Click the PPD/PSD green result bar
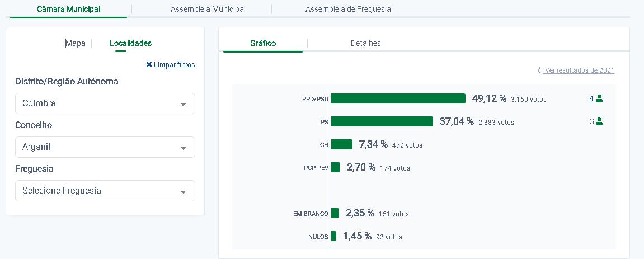 398,98
